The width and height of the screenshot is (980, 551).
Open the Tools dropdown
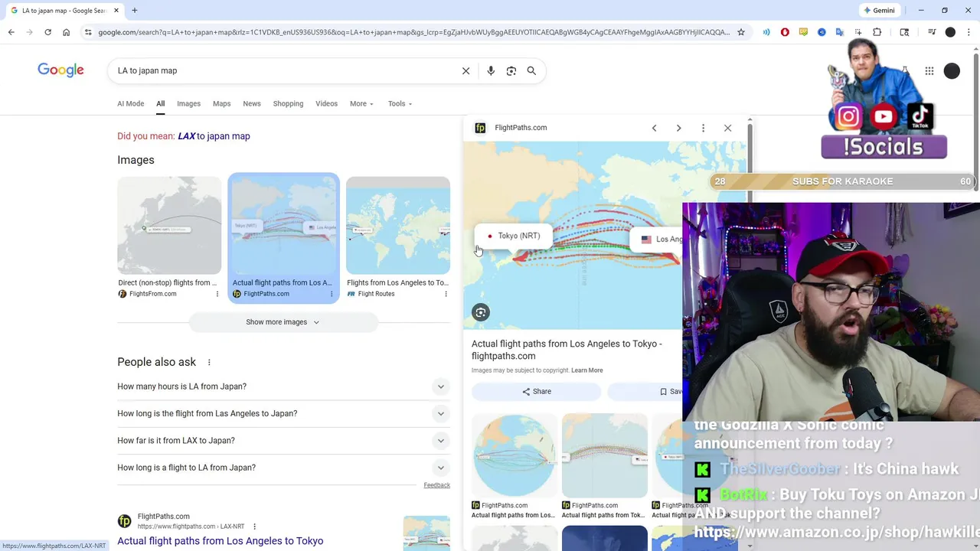click(x=400, y=103)
